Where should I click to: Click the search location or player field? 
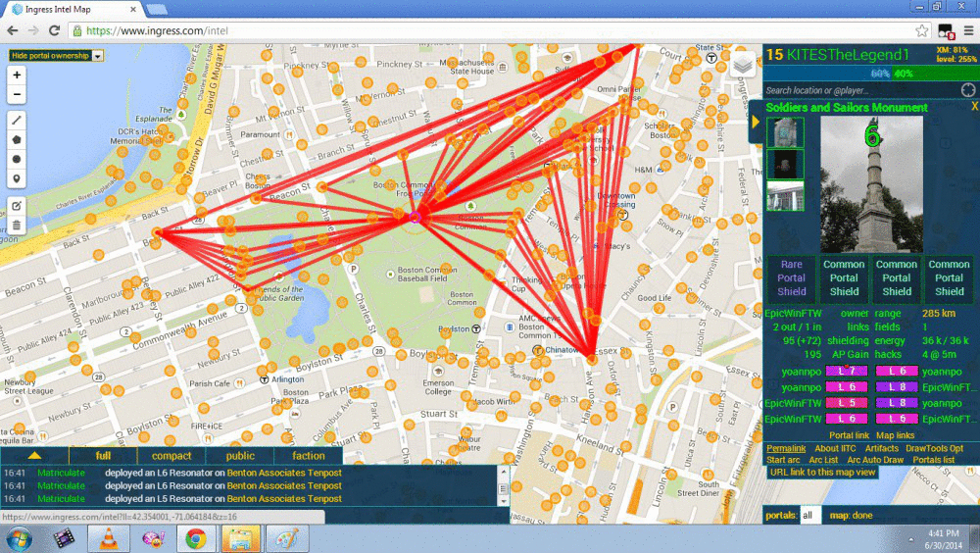[858, 90]
